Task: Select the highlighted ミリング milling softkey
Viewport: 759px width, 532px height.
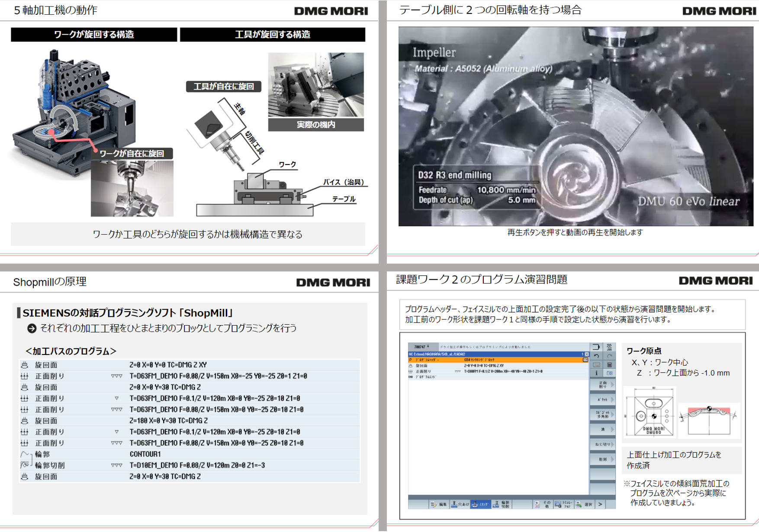Action: 481,504
